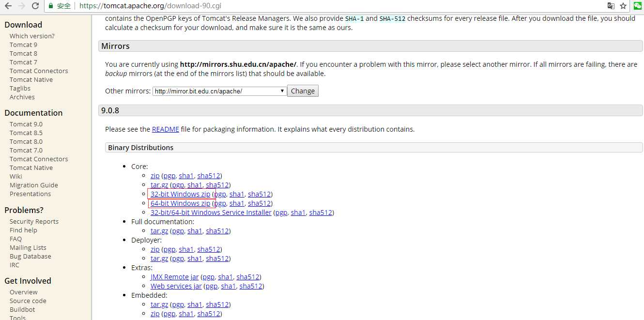Open sha512 checksum for Core tar.gz
Screen dimensions: 644x320
[217, 185]
